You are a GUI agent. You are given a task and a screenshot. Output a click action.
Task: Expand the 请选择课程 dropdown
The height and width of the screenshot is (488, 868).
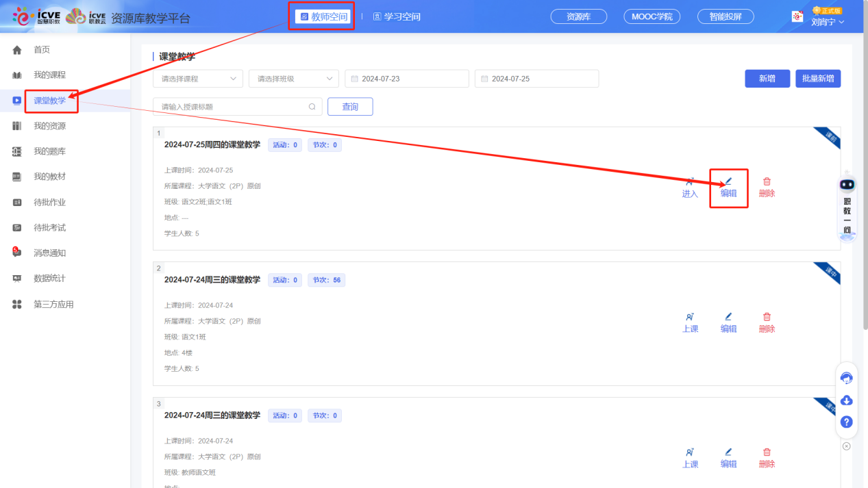coord(198,79)
